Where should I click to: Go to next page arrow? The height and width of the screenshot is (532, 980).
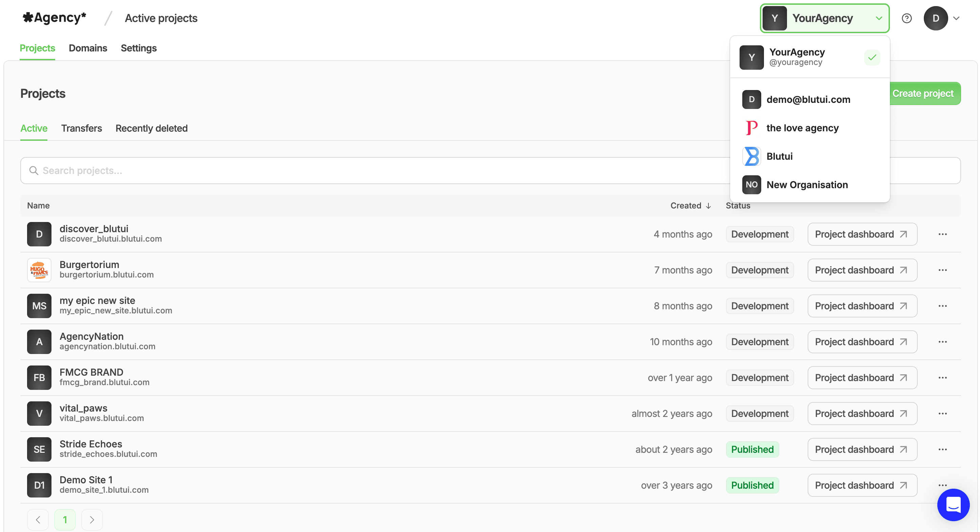coord(92,519)
